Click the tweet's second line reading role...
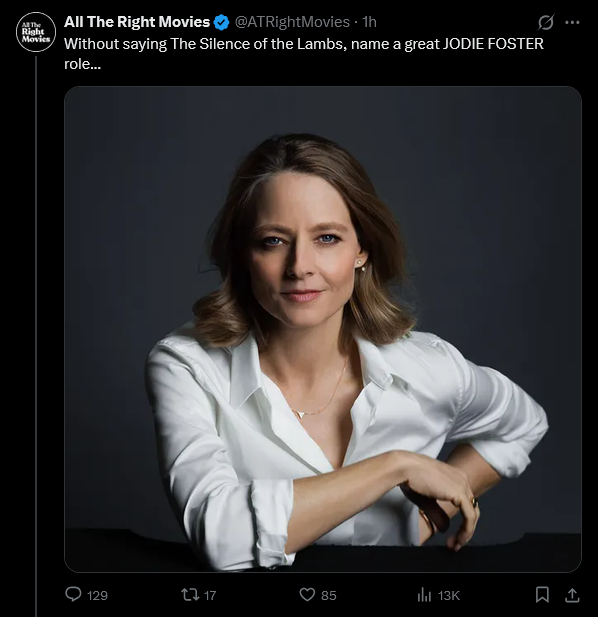 (83, 64)
